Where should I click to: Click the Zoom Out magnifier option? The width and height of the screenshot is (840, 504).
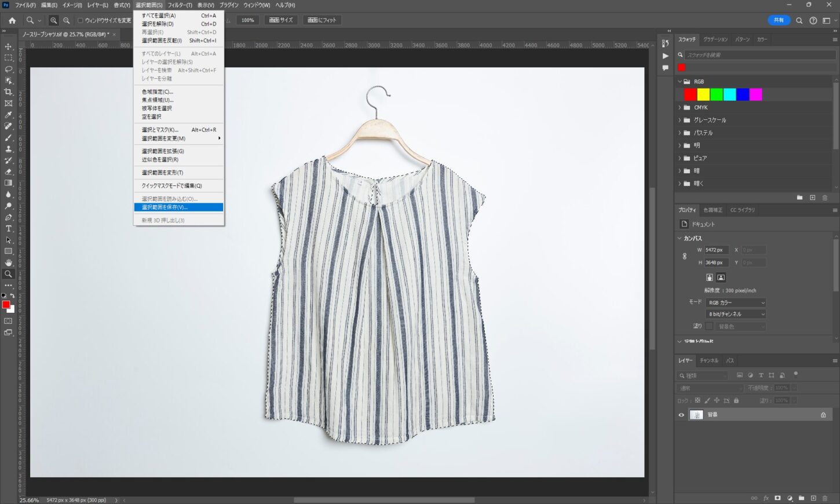[x=66, y=20]
